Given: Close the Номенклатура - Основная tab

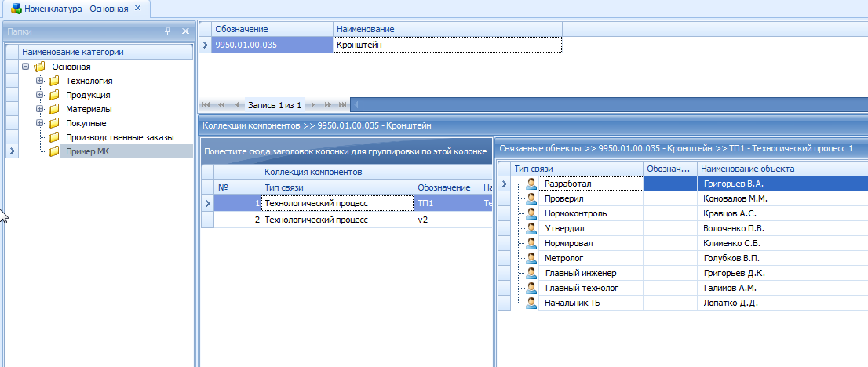Looking at the screenshot, I should (138, 9).
